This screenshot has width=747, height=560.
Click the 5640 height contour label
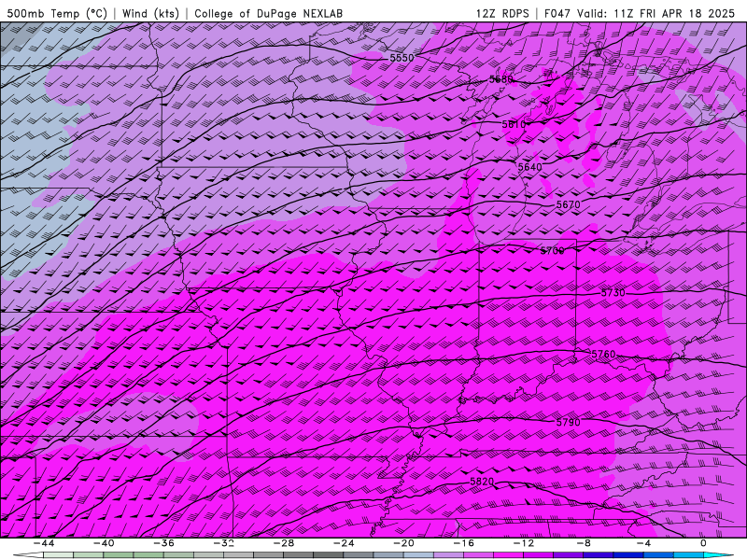point(529,167)
